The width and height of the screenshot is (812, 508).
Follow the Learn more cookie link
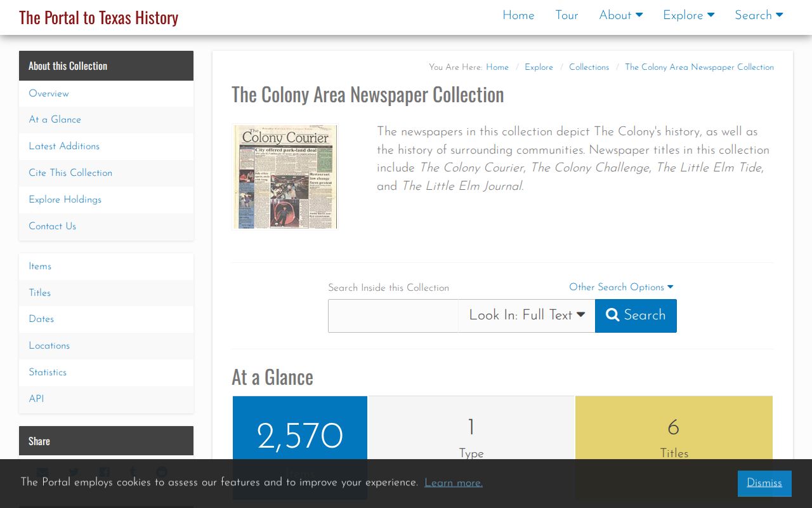(x=454, y=483)
